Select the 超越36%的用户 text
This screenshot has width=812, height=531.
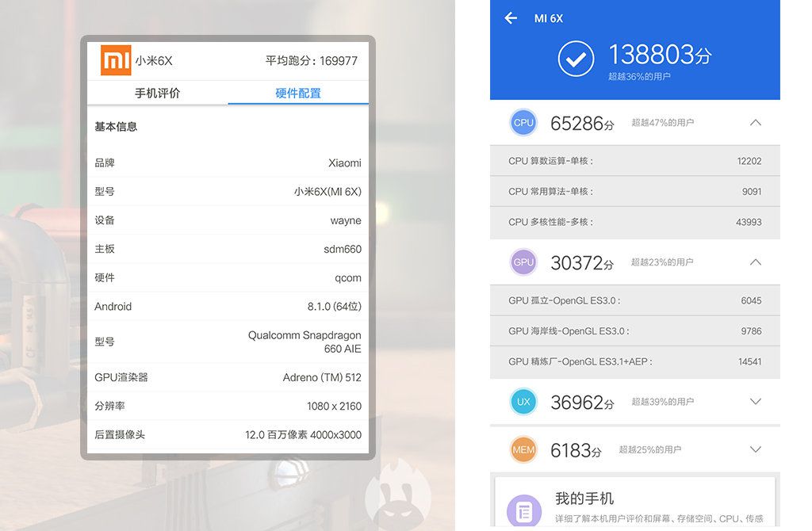(x=639, y=77)
